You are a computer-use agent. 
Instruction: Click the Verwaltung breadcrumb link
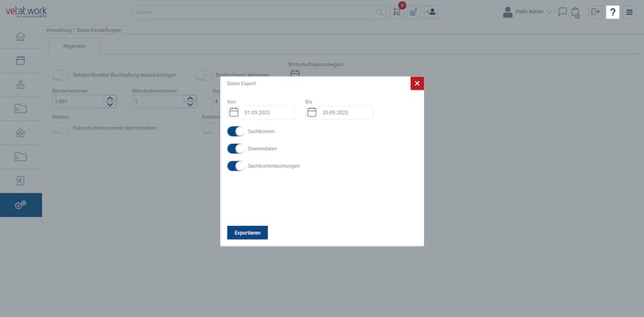(59, 31)
